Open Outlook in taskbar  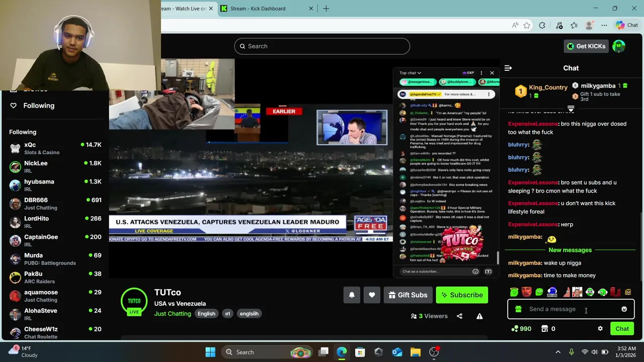[397, 352]
